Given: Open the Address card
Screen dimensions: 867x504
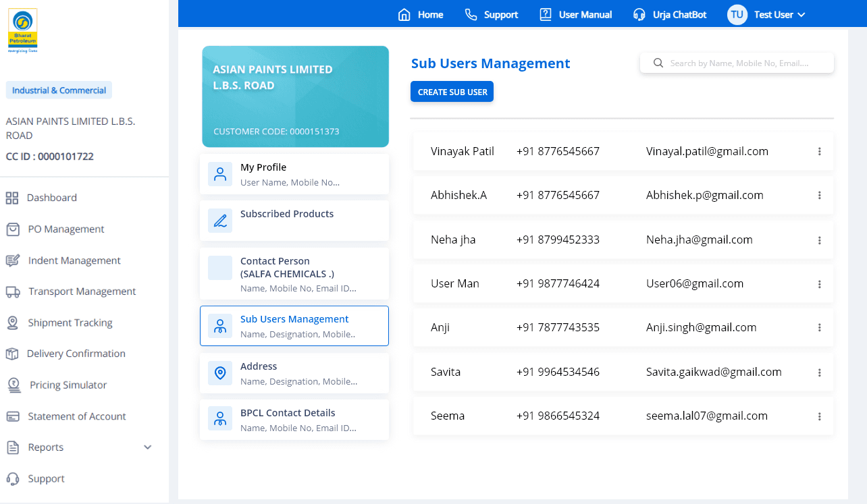Looking at the screenshot, I should point(294,373).
